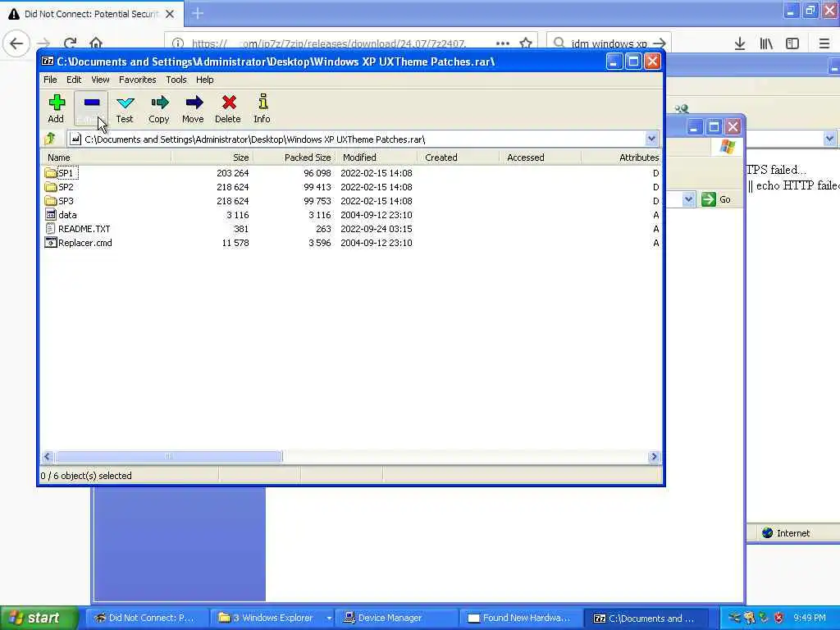This screenshot has height=630, width=840.
Task: Click the 96 098 packed size cell
Action: (x=317, y=173)
